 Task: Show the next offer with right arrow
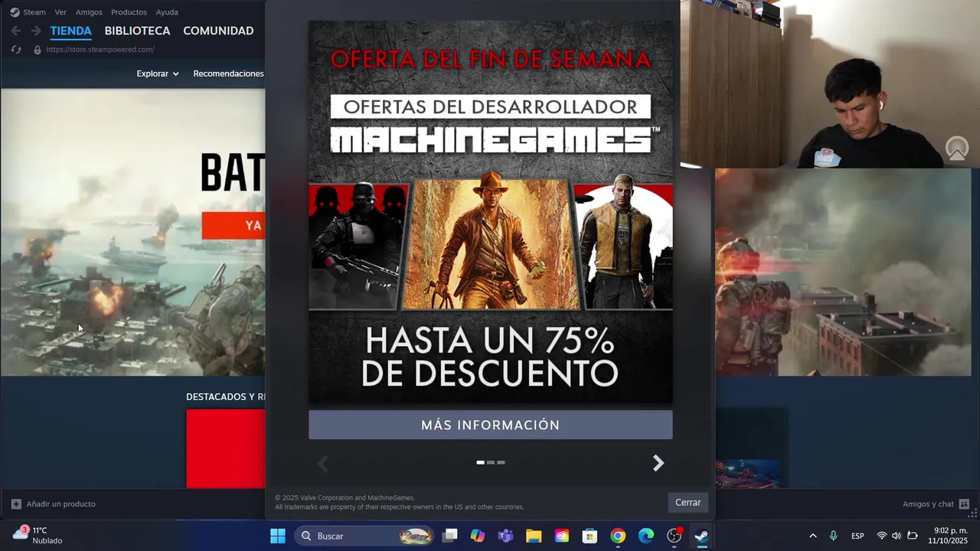click(x=658, y=463)
